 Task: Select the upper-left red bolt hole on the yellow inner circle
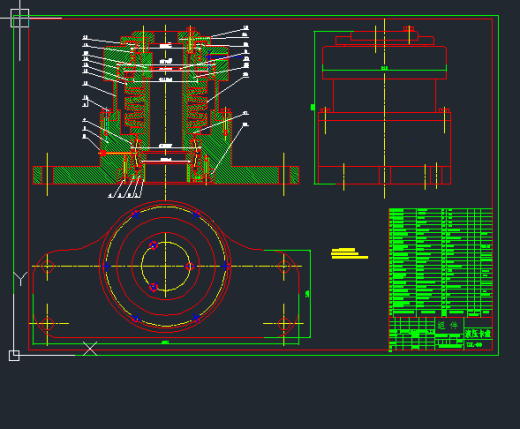click(154, 245)
